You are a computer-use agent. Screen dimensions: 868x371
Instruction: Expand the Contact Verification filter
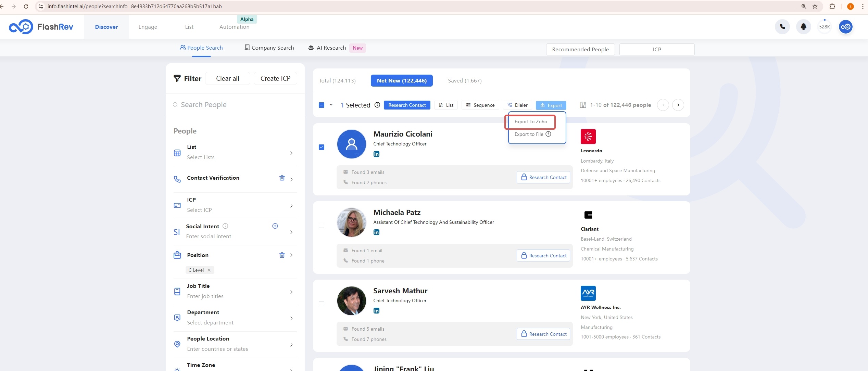[291, 179]
